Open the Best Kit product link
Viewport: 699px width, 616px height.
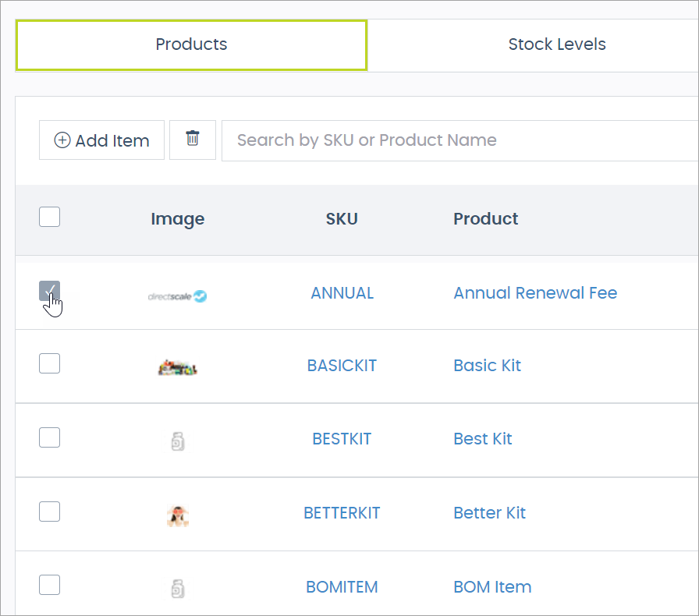tap(482, 439)
